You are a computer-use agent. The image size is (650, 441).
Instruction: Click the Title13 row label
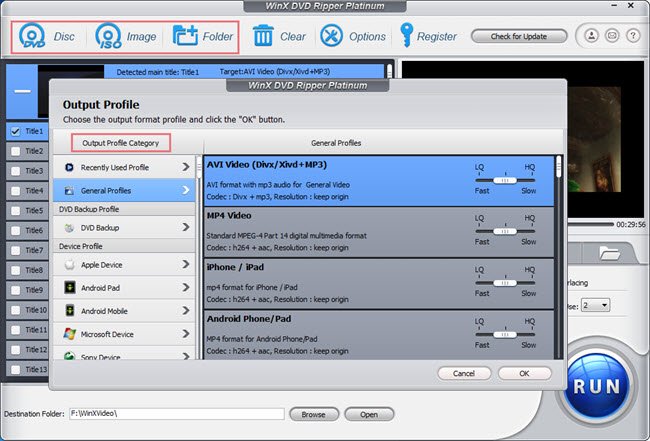click(36, 369)
